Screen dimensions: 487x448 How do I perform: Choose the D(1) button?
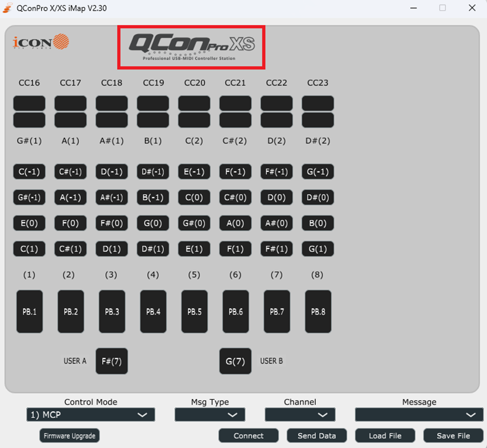coord(112,249)
